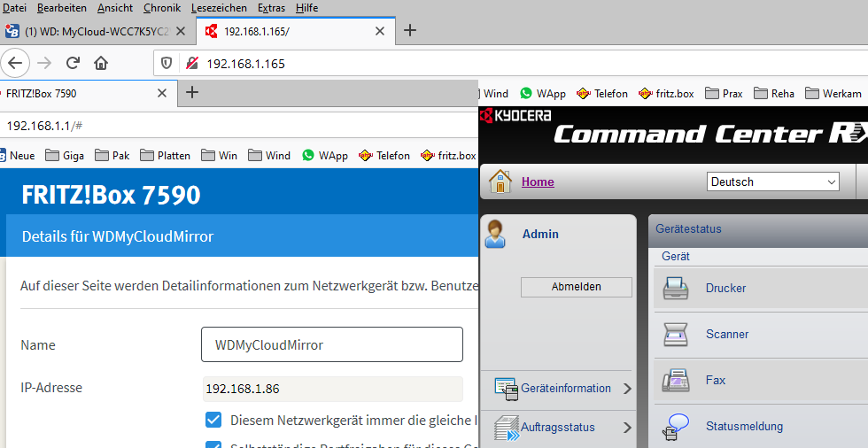Click the Fax machine icon
The height and width of the screenshot is (448, 868).
[675, 381]
